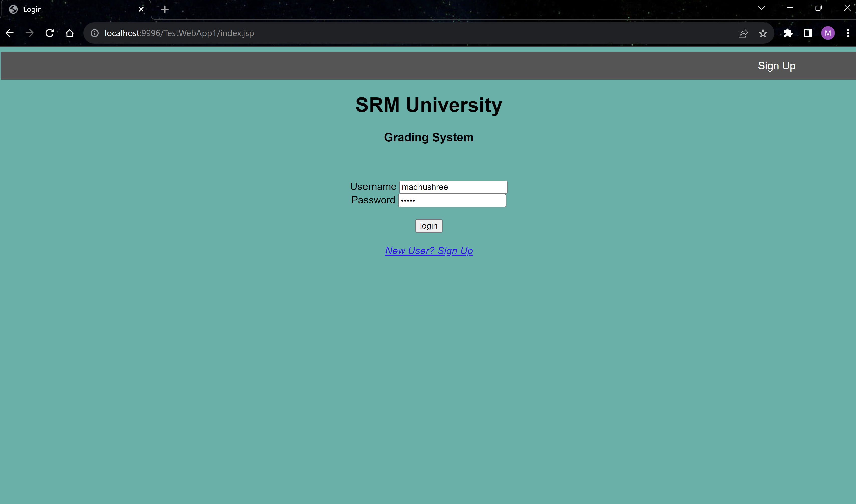Go to the browser home page

pos(70,33)
